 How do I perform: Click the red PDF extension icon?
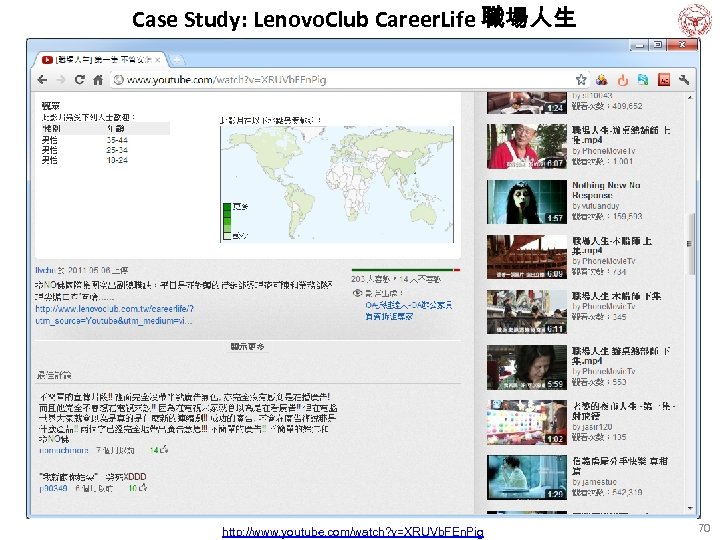pyautogui.click(x=664, y=80)
